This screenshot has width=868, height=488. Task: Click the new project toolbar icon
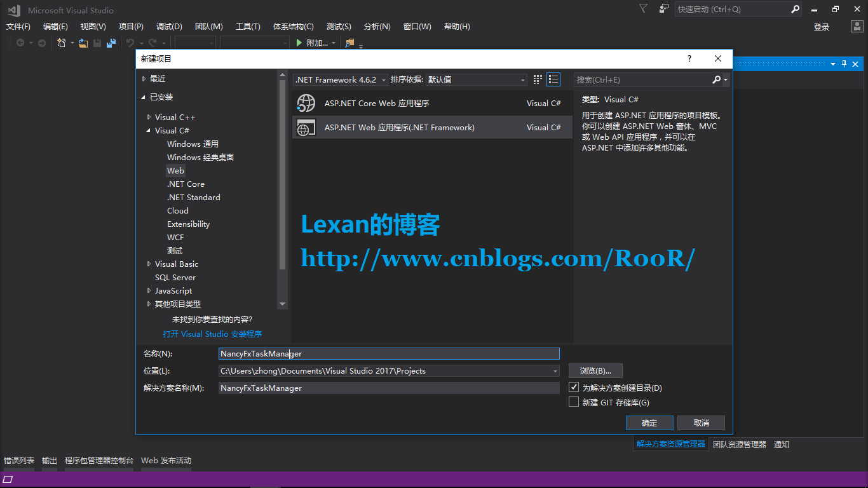click(x=62, y=43)
